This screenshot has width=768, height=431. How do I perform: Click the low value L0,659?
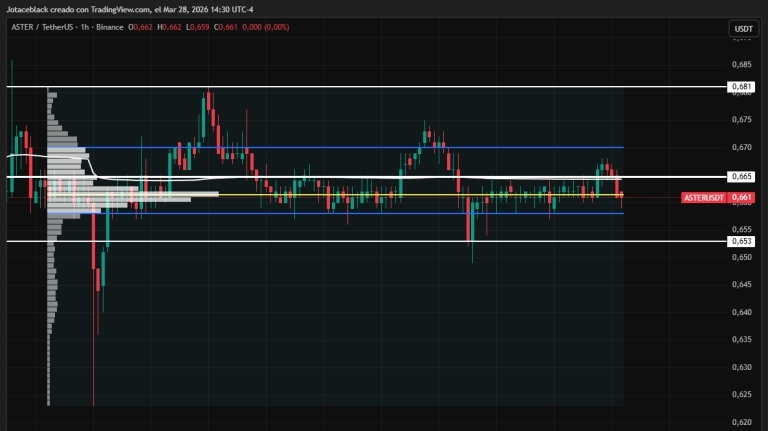pyautogui.click(x=197, y=27)
